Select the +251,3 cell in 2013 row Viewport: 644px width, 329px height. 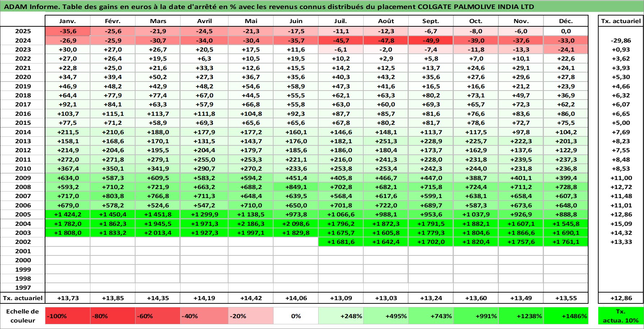(x=386, y=141)
